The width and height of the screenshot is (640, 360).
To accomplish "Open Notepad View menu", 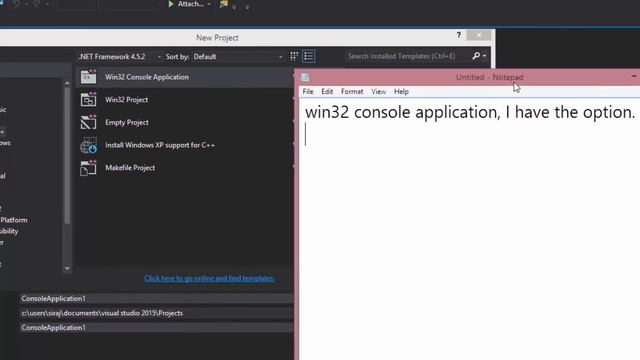I will coord(378,92).
